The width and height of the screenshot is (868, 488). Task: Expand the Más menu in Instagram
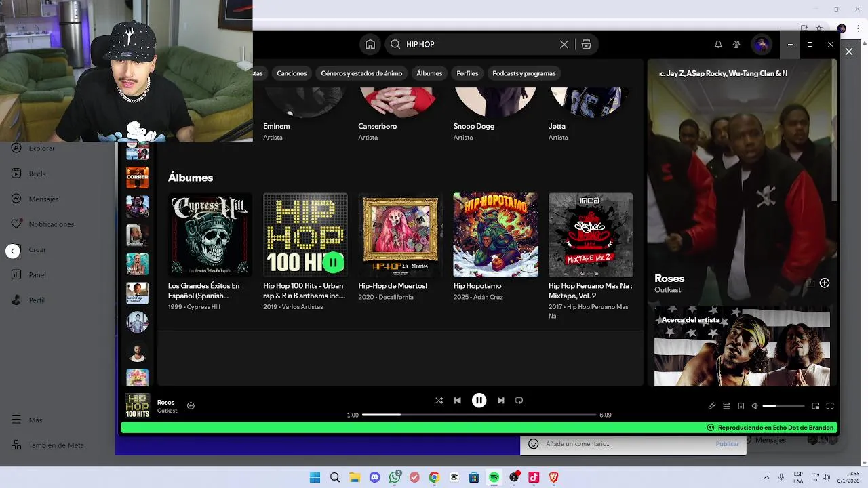pos(27,420)
